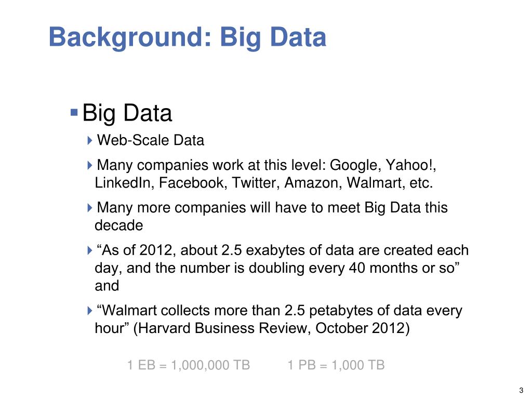
Task: Click the 1 PB = 1,000 TB note
Action: 336,365
